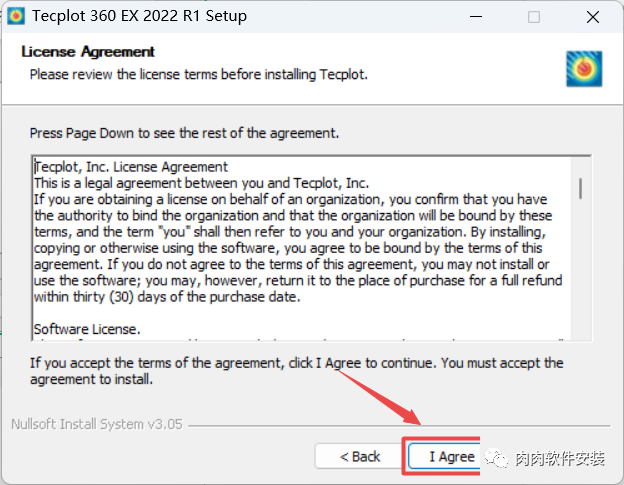The image size is (624, 485).
Task: Click 'If you accept the terms' instruction text
Action: click(x=296, y=371)
